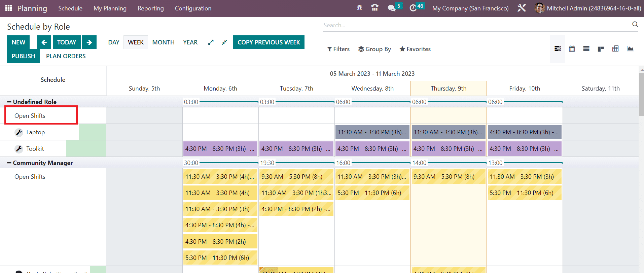Open the activities clock icon
Screen dimensions: 644x273
[413, 8]
